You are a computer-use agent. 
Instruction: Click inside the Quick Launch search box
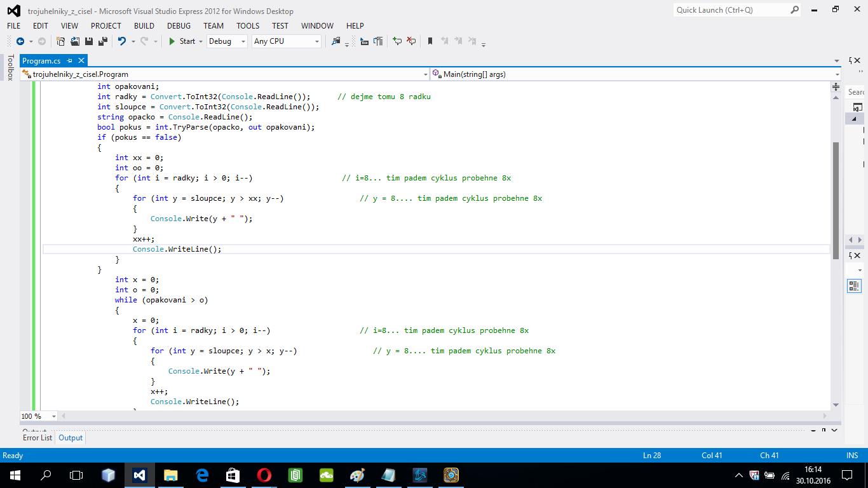tap(731, 10)
